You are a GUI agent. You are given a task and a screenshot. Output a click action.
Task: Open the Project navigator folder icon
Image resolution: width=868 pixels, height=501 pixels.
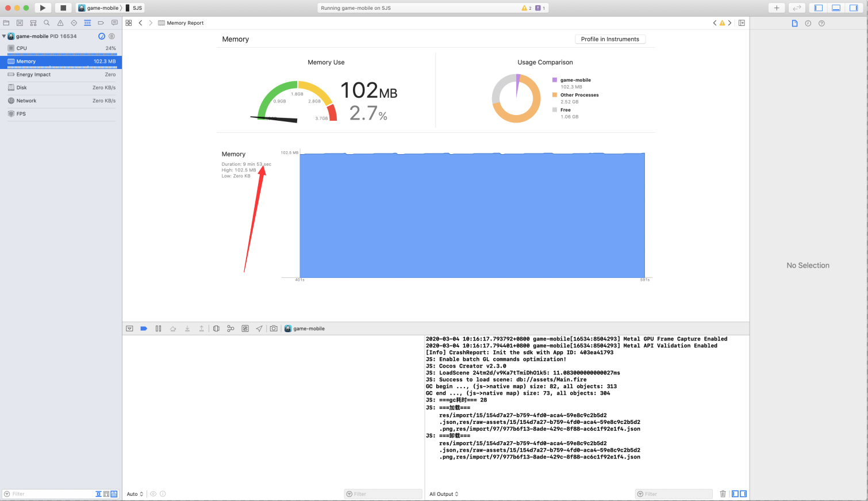(x=6, y=23)
